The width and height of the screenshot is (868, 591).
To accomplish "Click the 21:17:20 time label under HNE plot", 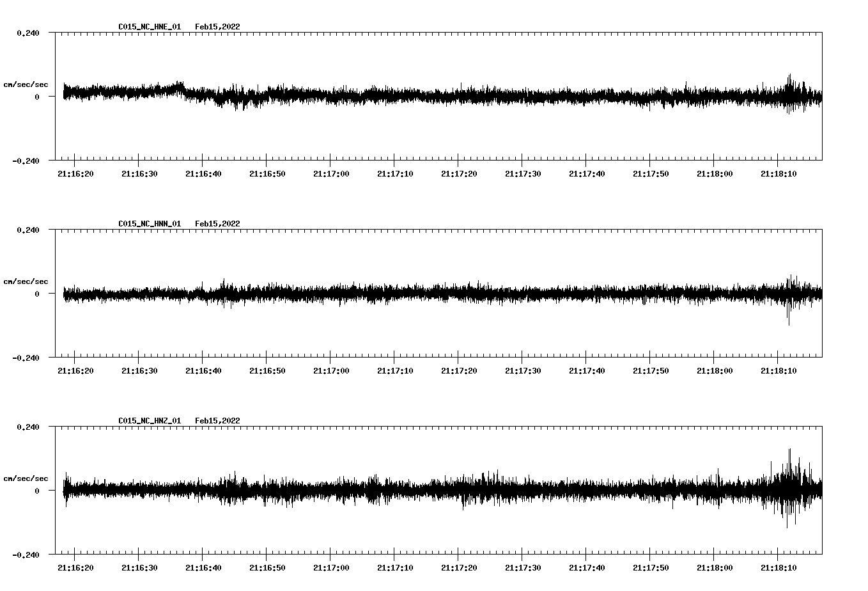I will (459, 174).
